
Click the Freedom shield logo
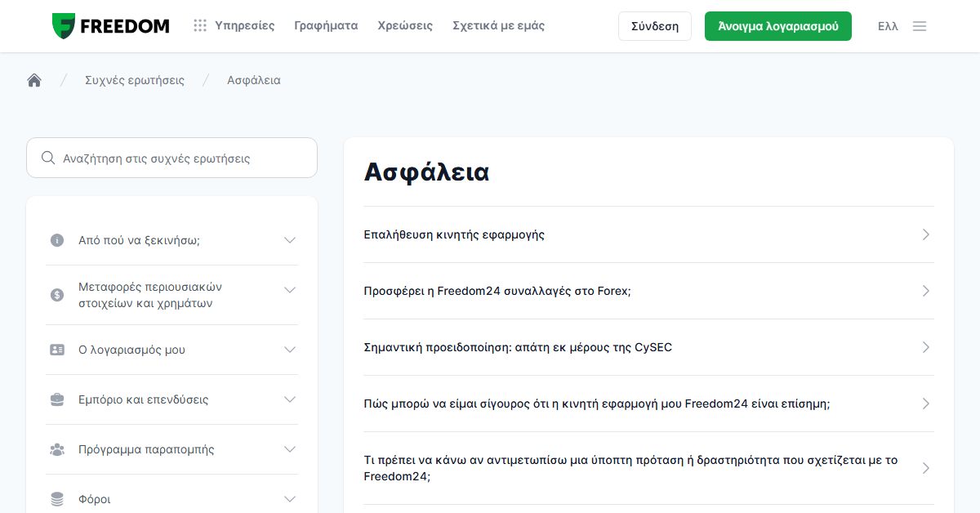[x=64, y=26]
